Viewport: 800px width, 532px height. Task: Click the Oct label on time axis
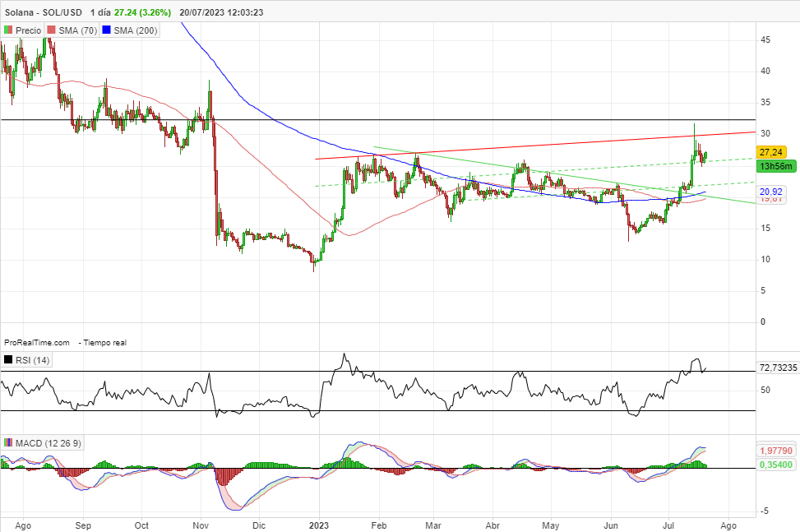point(142,525)
